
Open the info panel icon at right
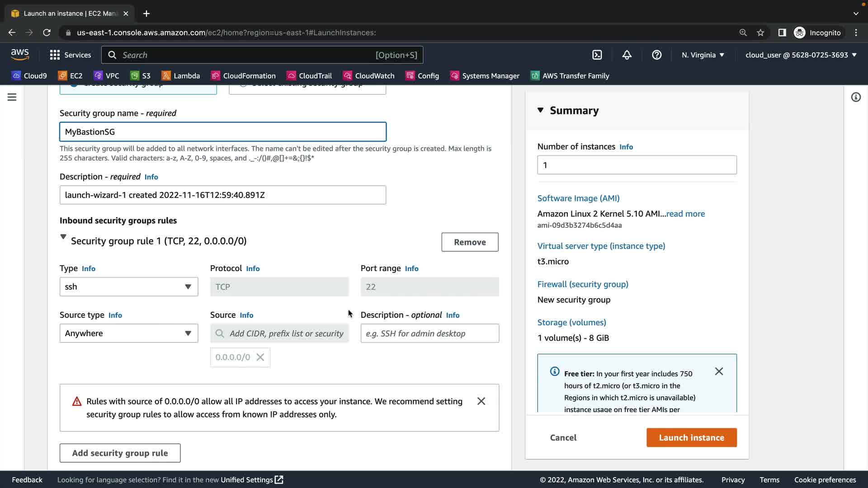coord(855,97)
